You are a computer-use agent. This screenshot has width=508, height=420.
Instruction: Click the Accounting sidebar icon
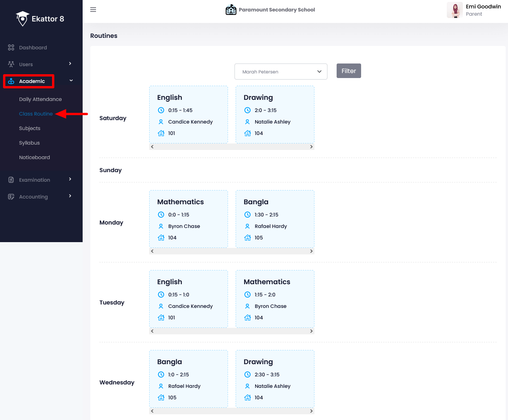click(11, 197)
